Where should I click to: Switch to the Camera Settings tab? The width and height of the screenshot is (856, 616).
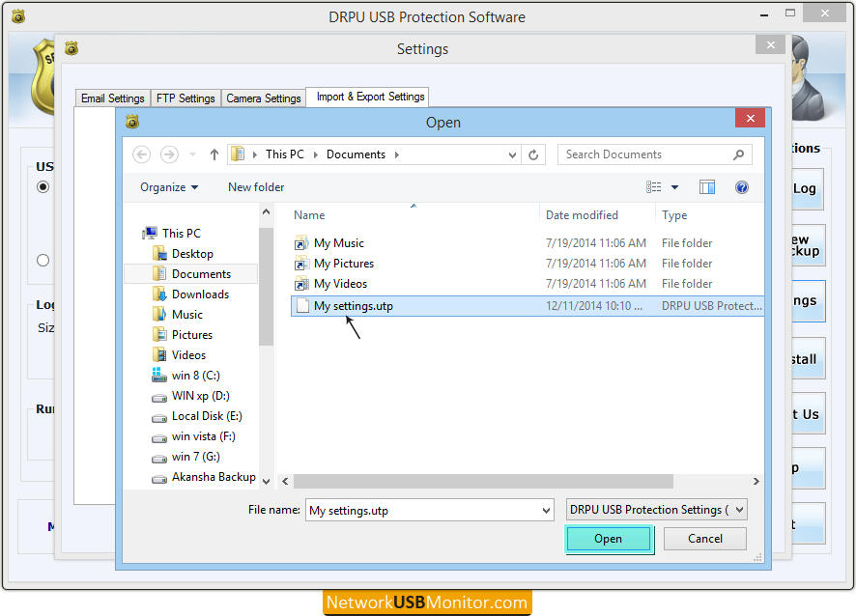tap(264, 98)
